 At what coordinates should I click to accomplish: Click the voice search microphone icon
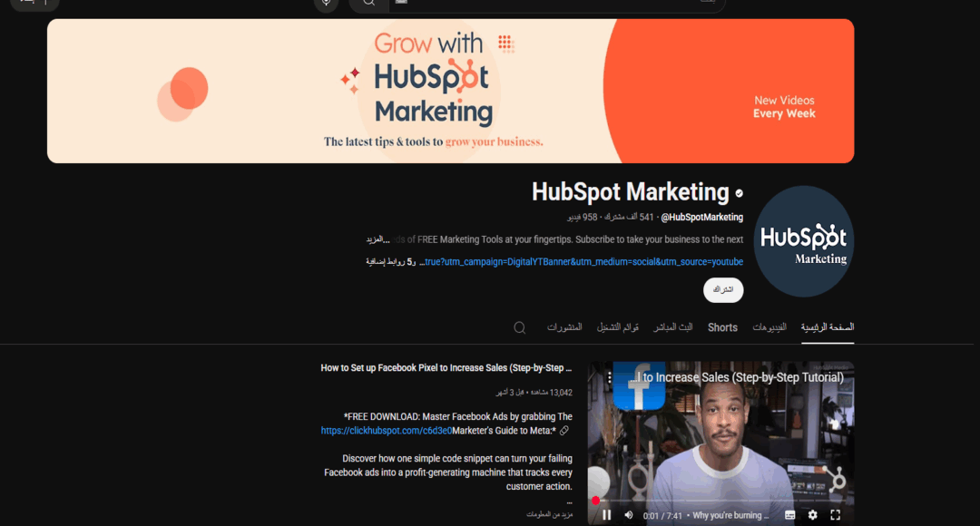point(326,5)
